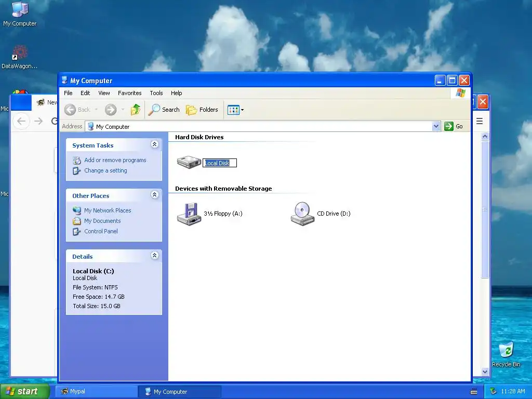Click the Mypal tab favicon
The height and width of the screenshot is (399, 532).
41,102
